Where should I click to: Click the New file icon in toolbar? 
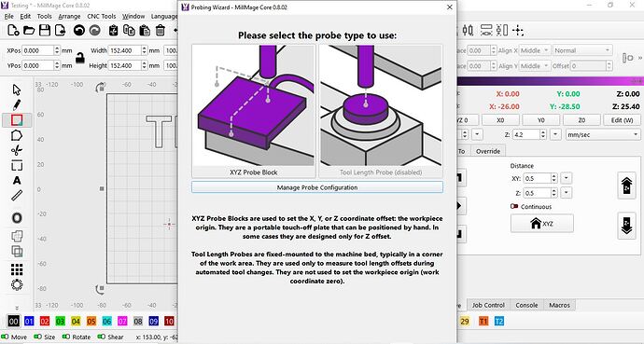[13, 31]
